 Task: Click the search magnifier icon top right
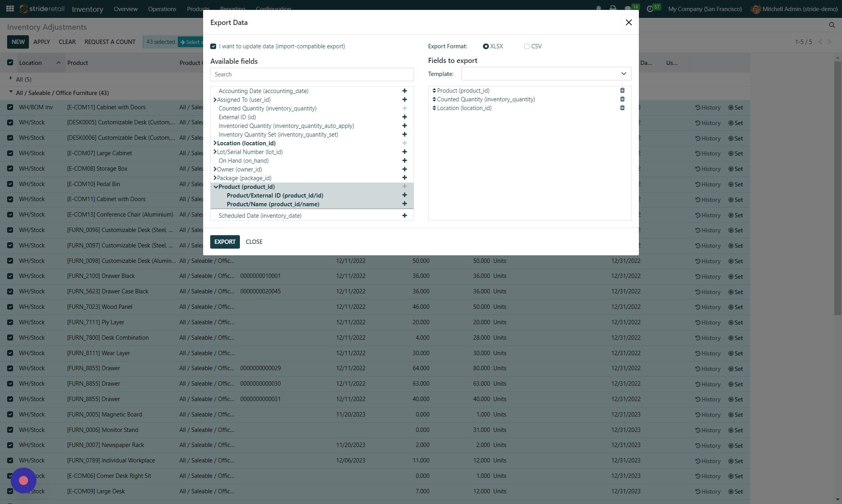tap(831, 25)
